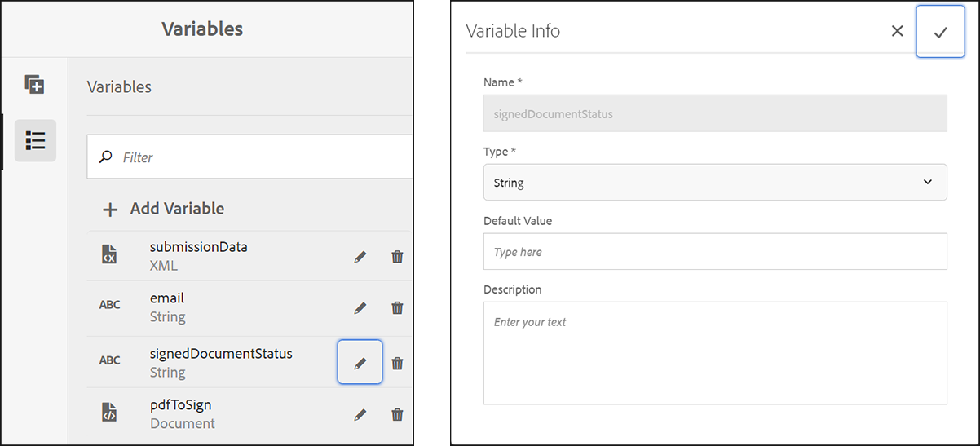Delete the submissionData variable

pos(397,257)
